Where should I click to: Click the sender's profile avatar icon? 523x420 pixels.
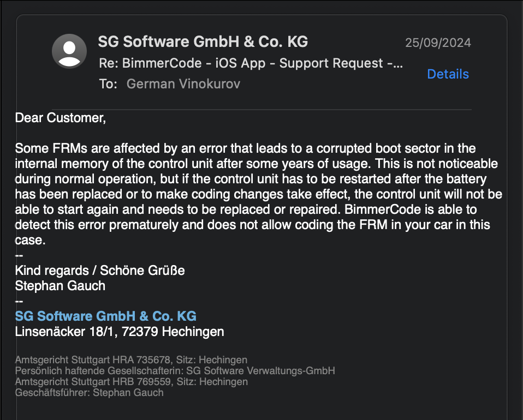[69, 51]
